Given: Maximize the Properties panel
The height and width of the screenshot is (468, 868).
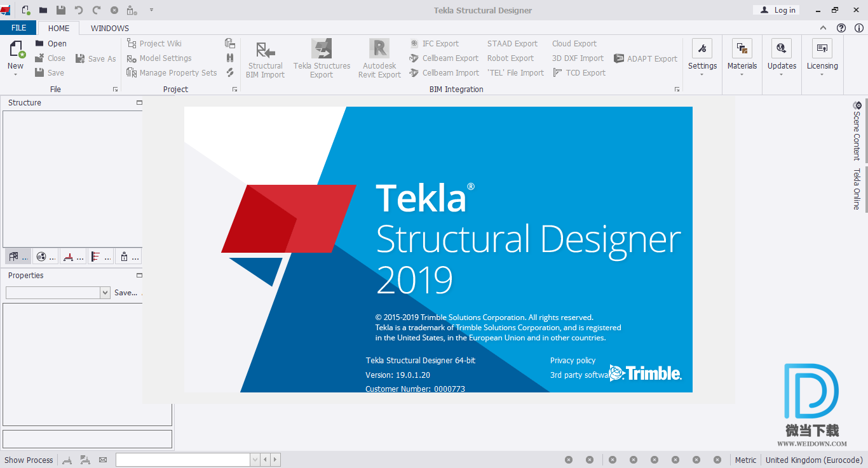Looking at the screenshot, I should pos(139,276).
